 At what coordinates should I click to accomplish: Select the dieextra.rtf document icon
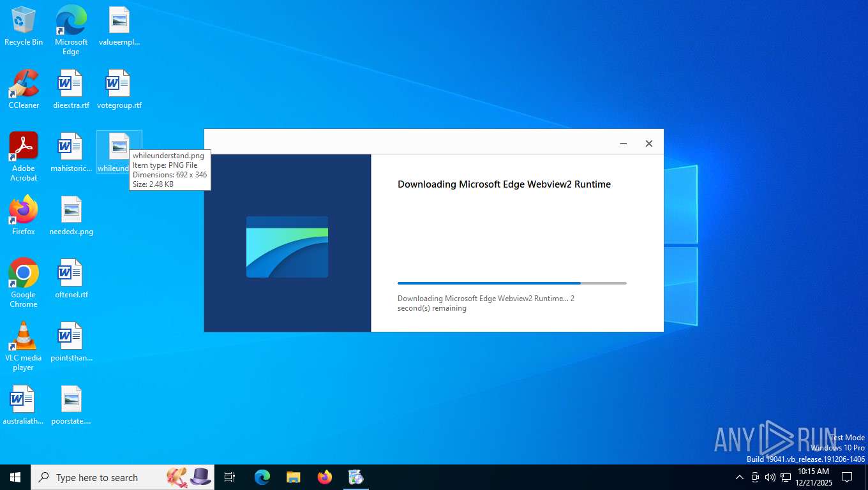tap(71, 89)
